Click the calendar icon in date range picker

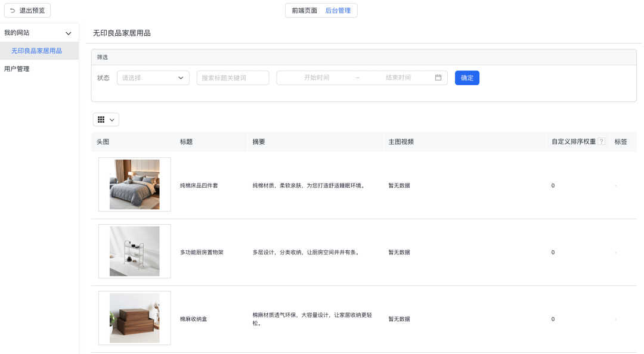click(438, 77)
